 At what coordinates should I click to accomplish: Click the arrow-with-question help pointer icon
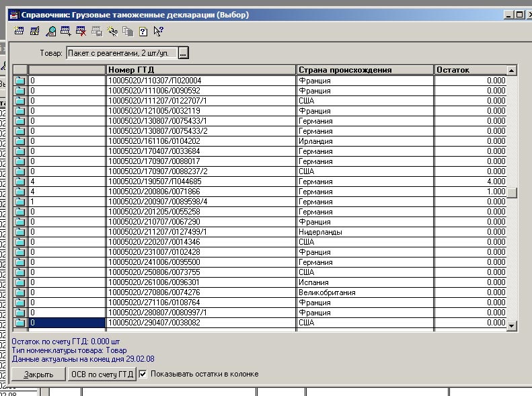pyautogui.click(x=159, y=30)
